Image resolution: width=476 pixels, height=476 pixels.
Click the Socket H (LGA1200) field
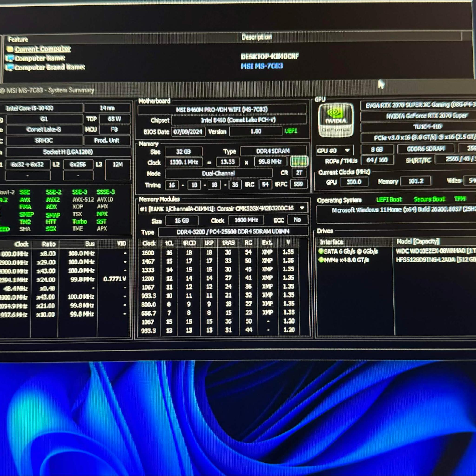point(68,152)
